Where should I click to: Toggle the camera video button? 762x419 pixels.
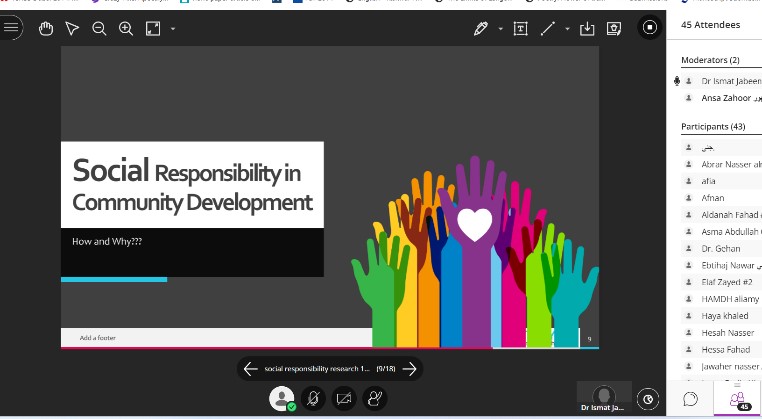(x=344, y=398)
